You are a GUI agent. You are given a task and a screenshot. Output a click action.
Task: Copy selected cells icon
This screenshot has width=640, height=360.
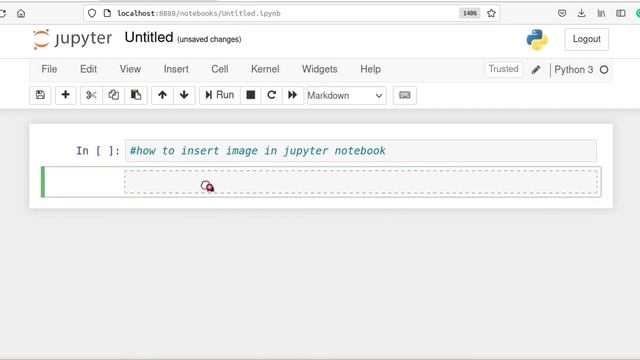click(x=113, y=95)
